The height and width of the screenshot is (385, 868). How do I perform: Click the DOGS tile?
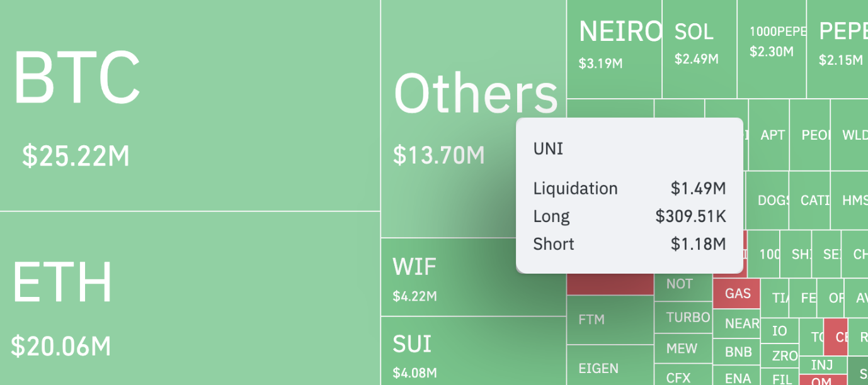click(770, 201)
